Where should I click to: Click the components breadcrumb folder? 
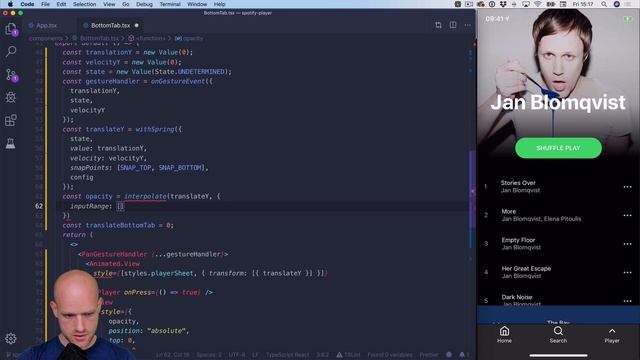[x=45, y=38]
